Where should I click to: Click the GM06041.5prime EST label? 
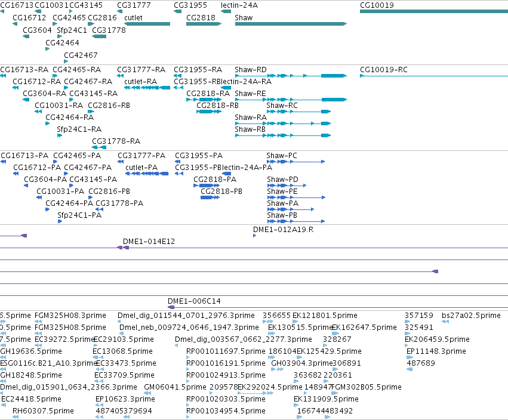click(x=176, y=387)
